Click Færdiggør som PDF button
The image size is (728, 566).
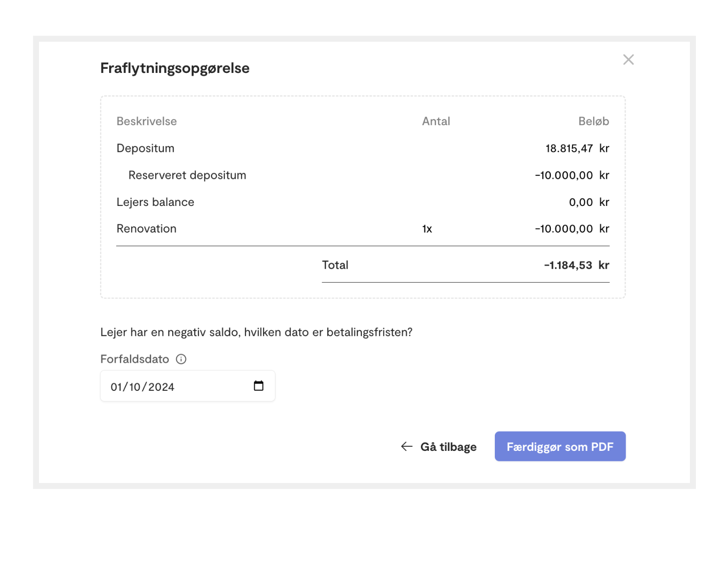560,446
